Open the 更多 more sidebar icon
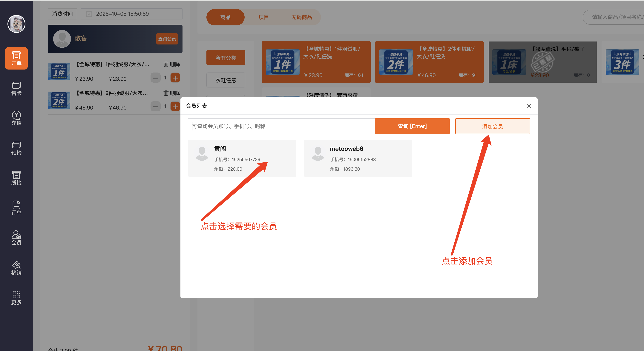The width and height of the screenshot is (644, 351). click(16, 298)
